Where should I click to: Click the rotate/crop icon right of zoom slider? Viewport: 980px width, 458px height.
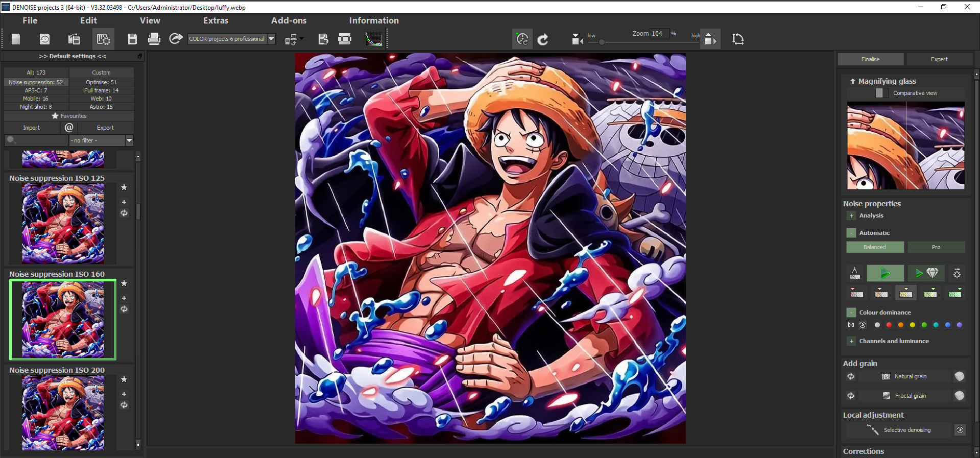point(738,39)
